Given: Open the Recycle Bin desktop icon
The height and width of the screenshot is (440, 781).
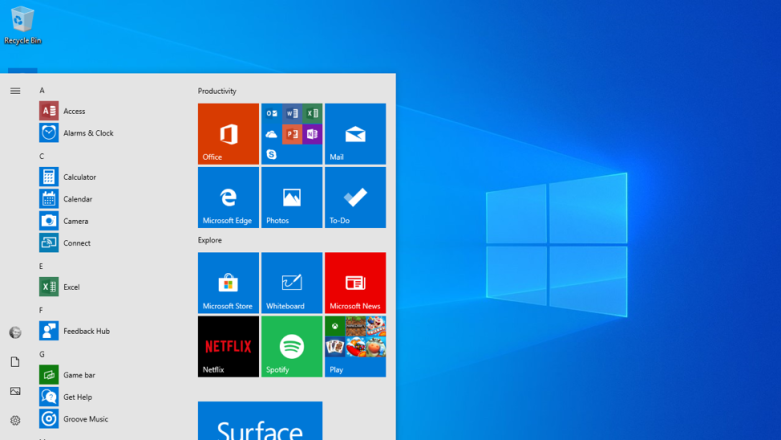Looking at the screenshot, I should (x=22, y=25).
